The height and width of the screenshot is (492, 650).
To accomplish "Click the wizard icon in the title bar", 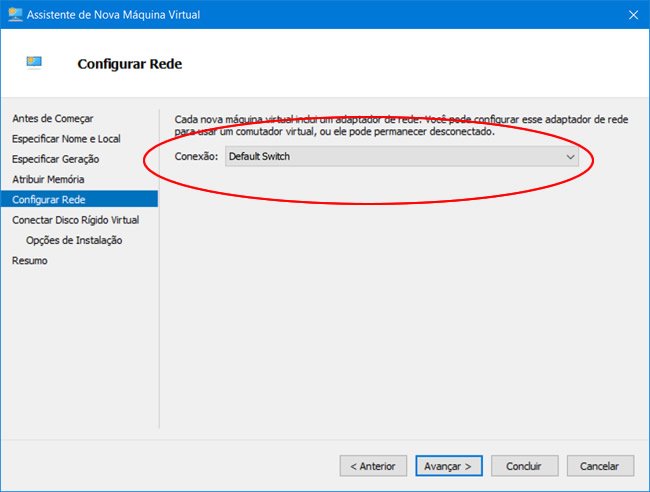I will pyautogui.click(x=14, y=14).
